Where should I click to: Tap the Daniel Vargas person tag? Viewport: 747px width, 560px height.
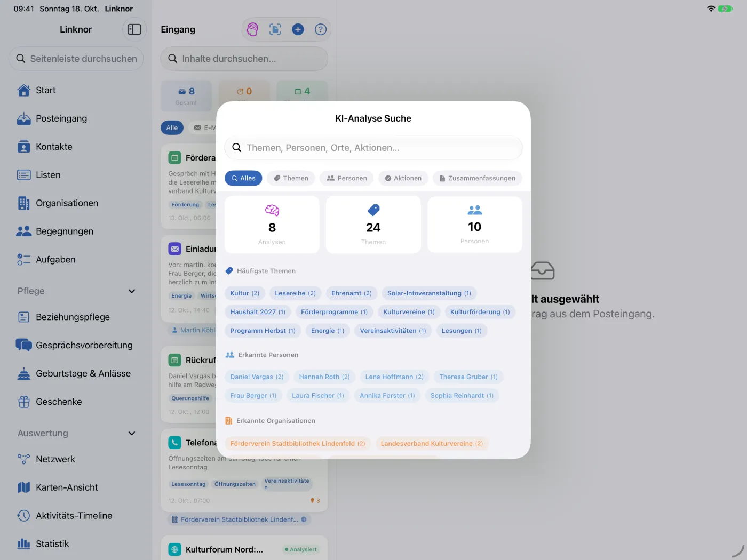[257, 377]
